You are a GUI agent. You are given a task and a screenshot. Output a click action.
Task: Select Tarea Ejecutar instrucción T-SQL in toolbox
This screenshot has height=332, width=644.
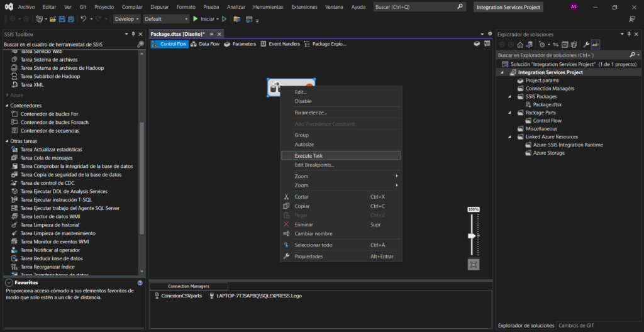point(56,199)
